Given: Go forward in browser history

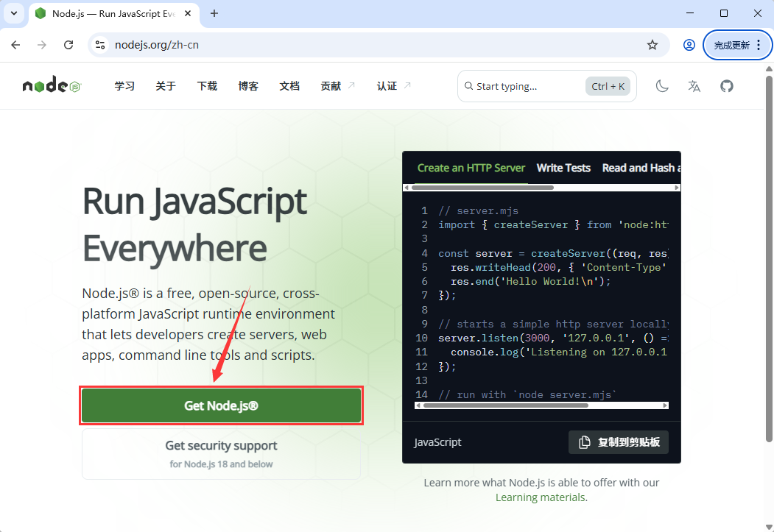Looking at the screenshot, I should (x=42, y=45).
